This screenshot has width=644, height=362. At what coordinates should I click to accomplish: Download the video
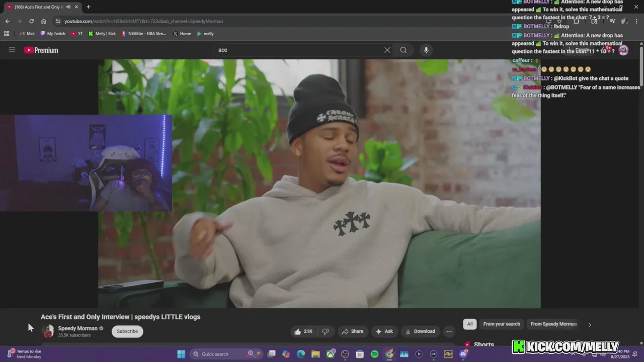coord(420,331)
